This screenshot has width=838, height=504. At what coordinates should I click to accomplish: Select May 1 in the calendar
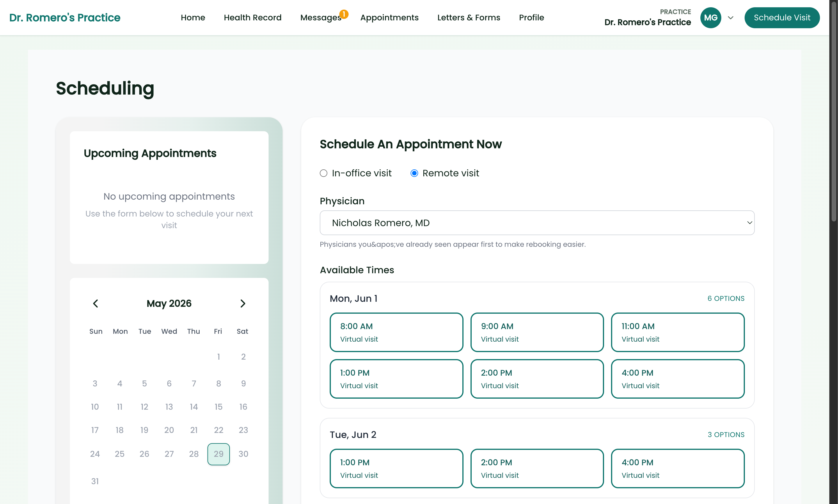pyautogui.click(x=218, y=356)
